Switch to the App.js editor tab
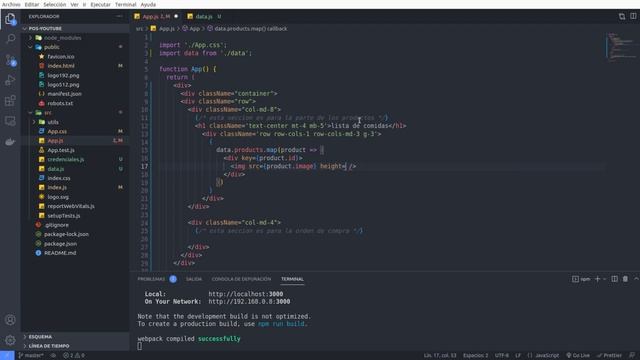 pos(156,17)
